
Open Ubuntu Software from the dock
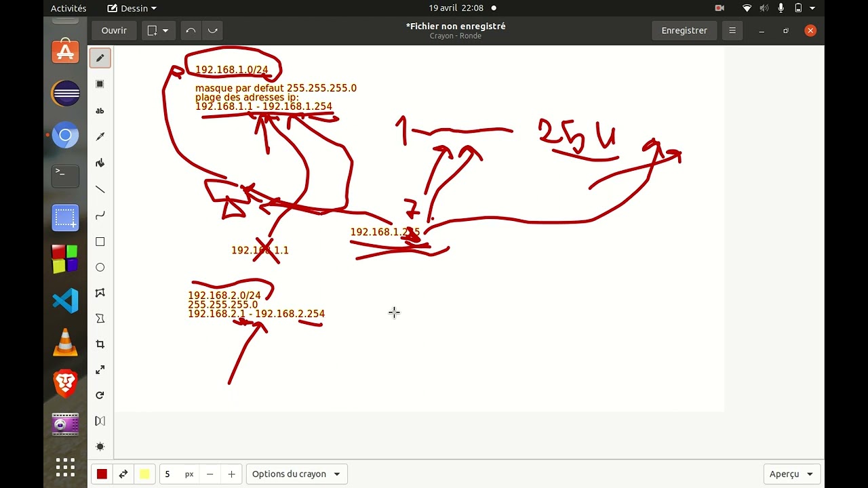tap(65, 52)
